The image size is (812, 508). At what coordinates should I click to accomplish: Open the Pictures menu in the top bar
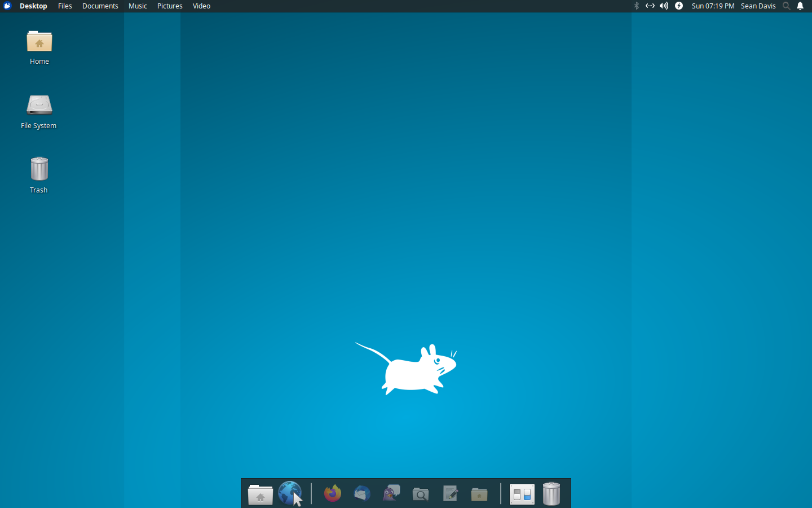click(170, 6)
